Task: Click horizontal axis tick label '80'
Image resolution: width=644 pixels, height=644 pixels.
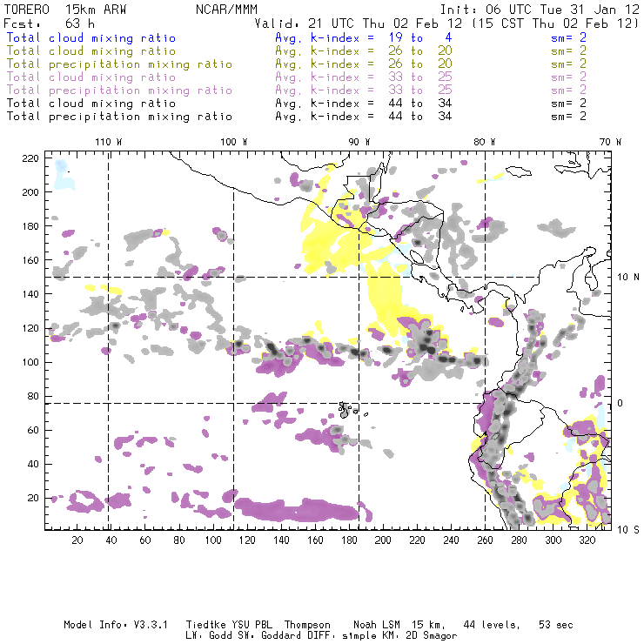Action: (179, 540)
